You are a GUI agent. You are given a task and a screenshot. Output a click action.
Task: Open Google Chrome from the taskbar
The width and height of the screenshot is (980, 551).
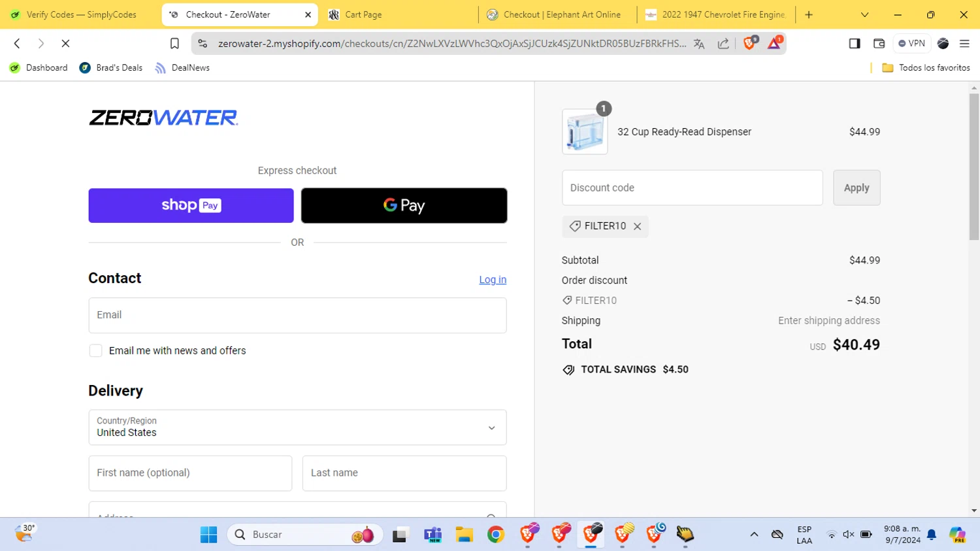tap(496, 535)
